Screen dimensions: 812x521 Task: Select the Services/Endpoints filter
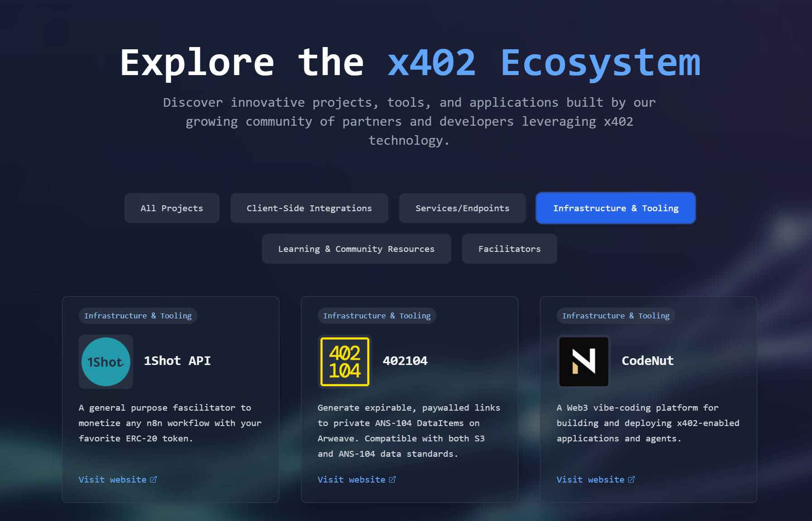tap(463, 208)
